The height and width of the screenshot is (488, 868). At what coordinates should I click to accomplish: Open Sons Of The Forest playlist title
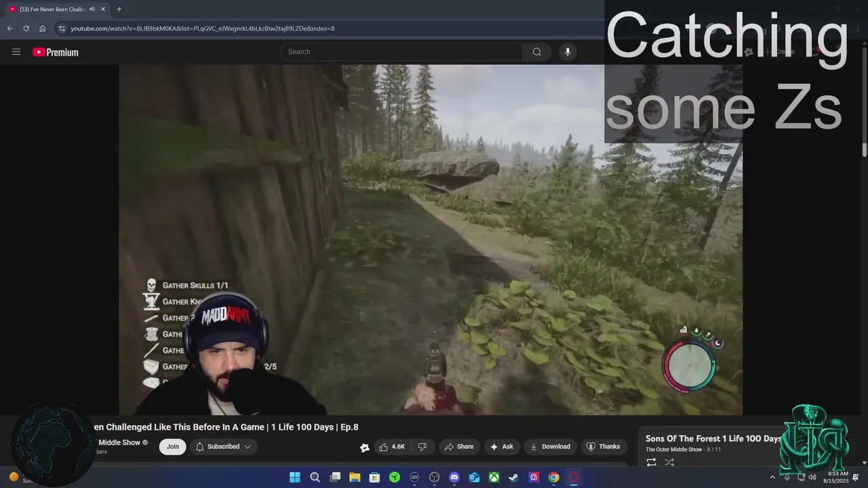click(713, 439)
